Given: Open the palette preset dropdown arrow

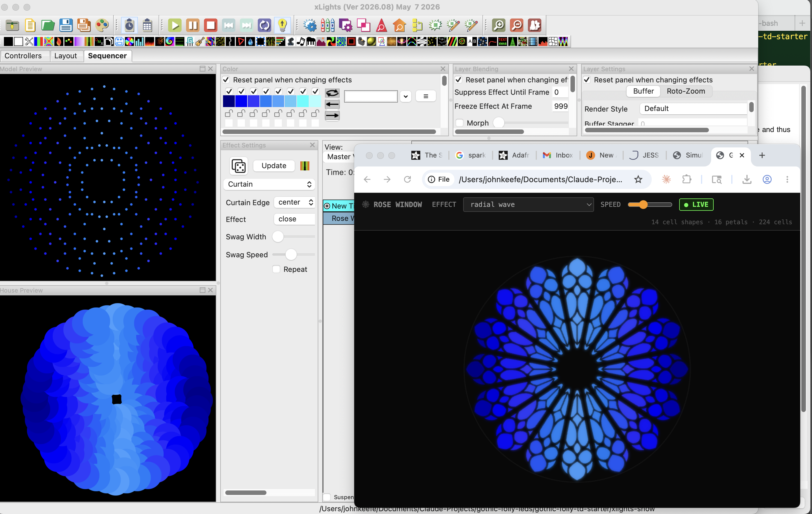Looking at the screenshot, I should click(x=406, y=96).
